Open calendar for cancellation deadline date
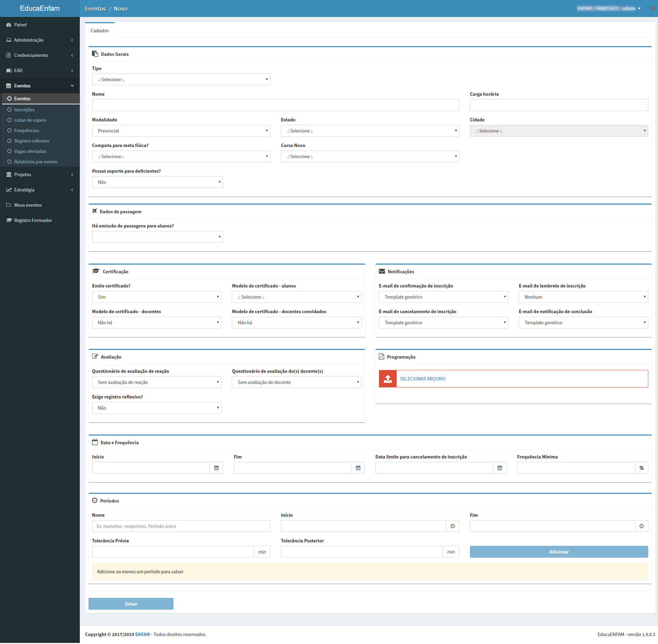Viewport: 658px width, 644px height. click(500, 468)
